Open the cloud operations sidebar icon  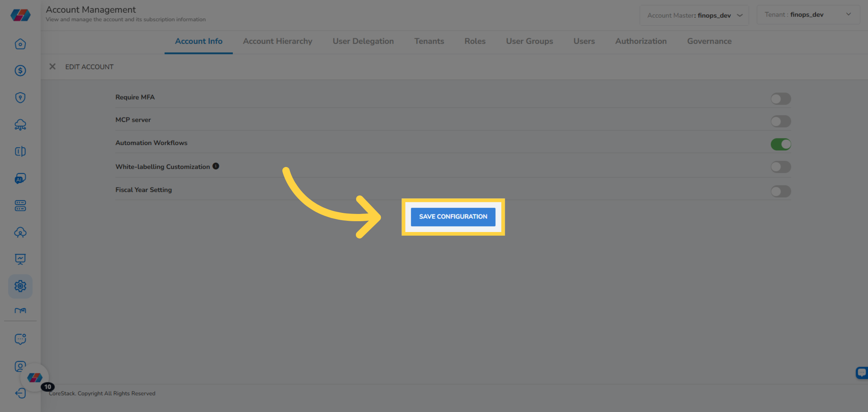20,125
